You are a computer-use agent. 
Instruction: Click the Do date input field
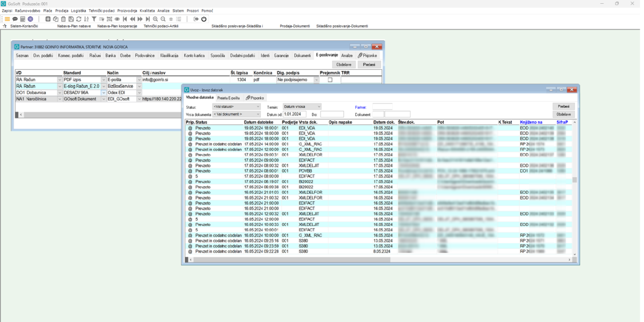click(x=332, y=114)
